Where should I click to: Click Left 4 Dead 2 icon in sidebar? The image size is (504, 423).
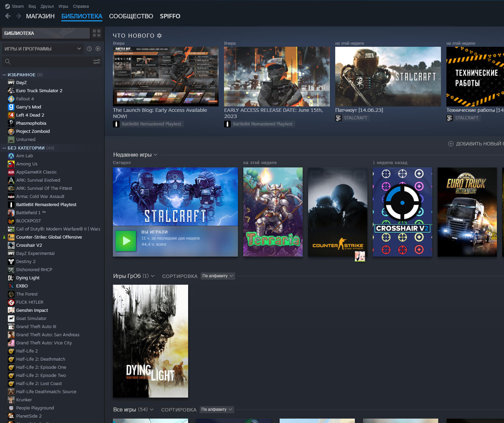pyautogui.click(x=11, y=115)
